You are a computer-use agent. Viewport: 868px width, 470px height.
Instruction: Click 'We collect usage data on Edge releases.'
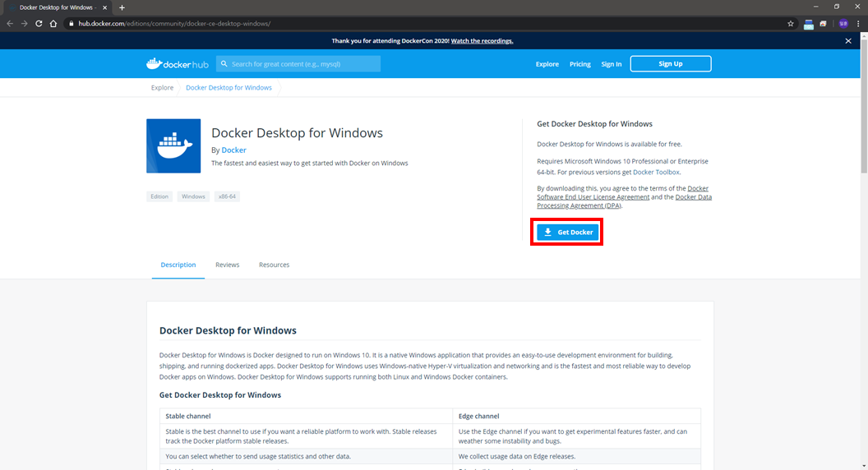(517, 457)
